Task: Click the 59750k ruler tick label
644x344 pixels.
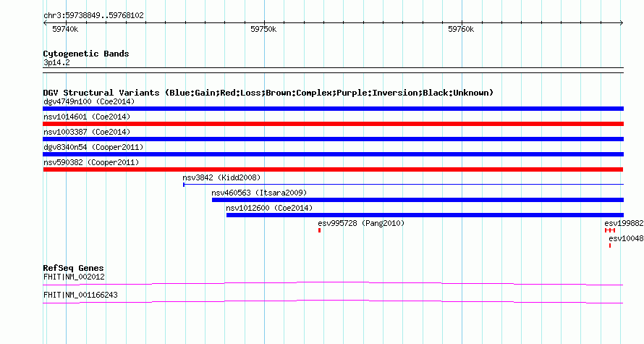Action: pyautogui.click(x=263, y=29)
